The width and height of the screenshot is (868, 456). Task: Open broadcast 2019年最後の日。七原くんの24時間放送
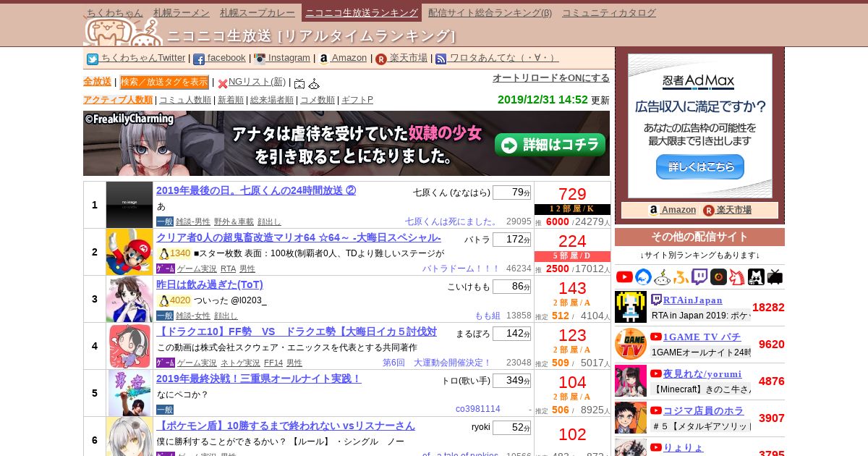pyautogui.click(x=256, y=190)
